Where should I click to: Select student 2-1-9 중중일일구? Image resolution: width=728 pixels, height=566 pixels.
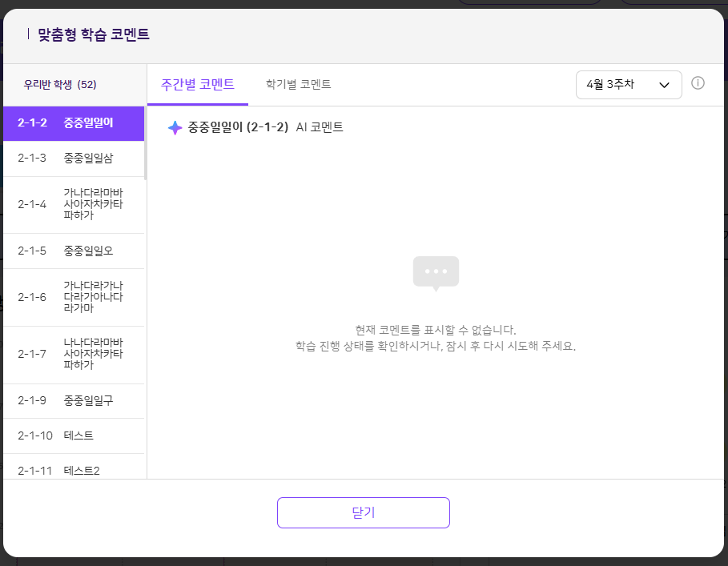(x=74, y=400)
